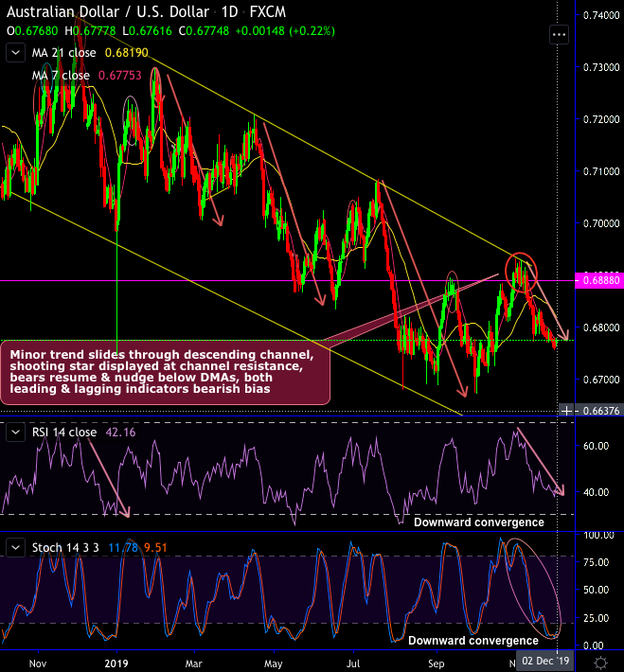Screen dimensions: 624x672
Task: Collapse the RSI 14 indicator legend
Action: (15, 433)
